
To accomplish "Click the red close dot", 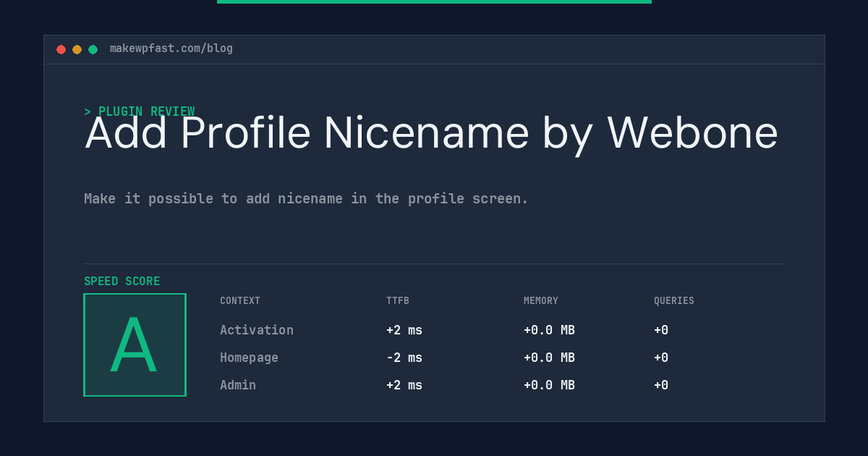I will coord(61,49).
